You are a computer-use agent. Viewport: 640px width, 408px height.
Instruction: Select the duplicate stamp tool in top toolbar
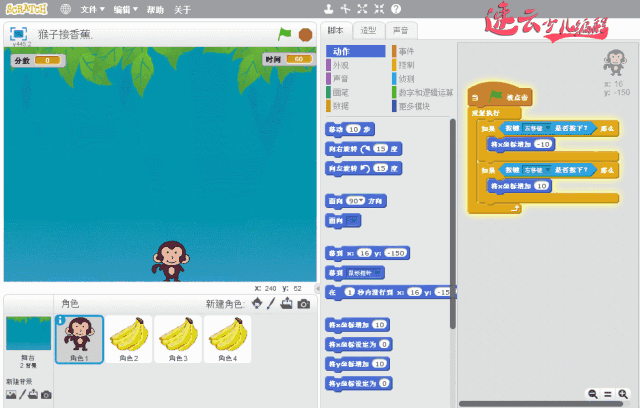(x=328, y=9)
